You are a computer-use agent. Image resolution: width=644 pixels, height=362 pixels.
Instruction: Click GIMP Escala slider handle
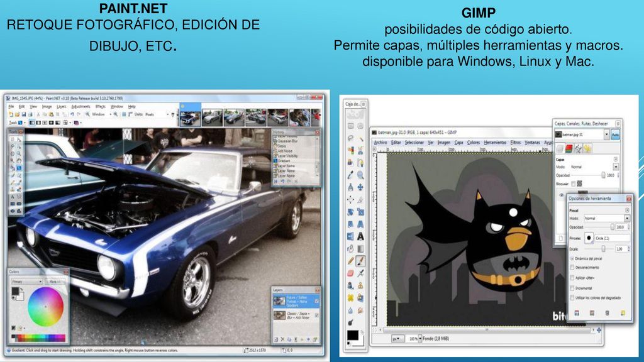pos(603,249)
